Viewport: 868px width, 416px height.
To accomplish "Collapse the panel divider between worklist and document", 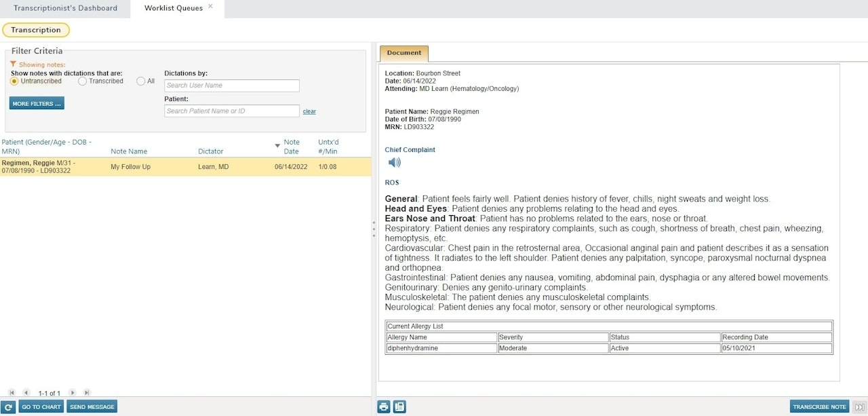I will [374, 229].
